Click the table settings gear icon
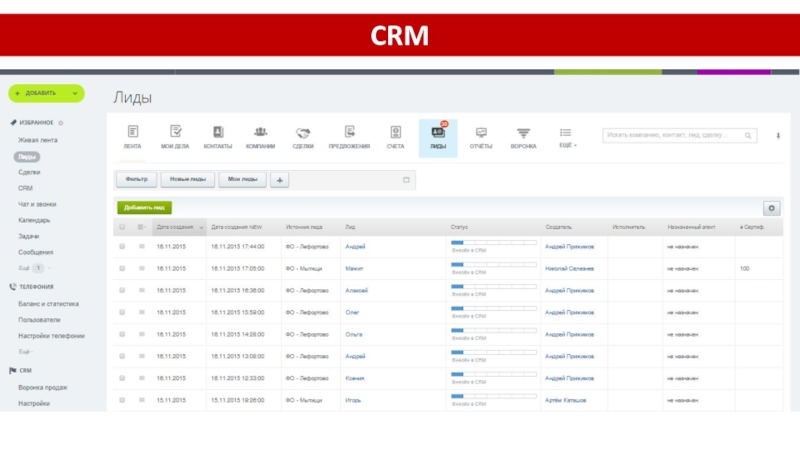Image resolution: width=800 pixels, height=450 pixels. tap(771, 208)
